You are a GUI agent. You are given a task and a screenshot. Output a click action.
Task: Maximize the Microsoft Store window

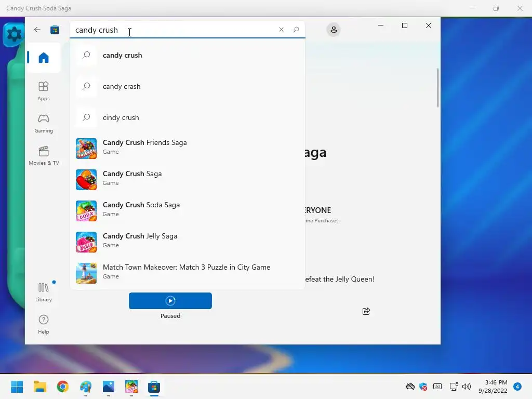[404, 25]
